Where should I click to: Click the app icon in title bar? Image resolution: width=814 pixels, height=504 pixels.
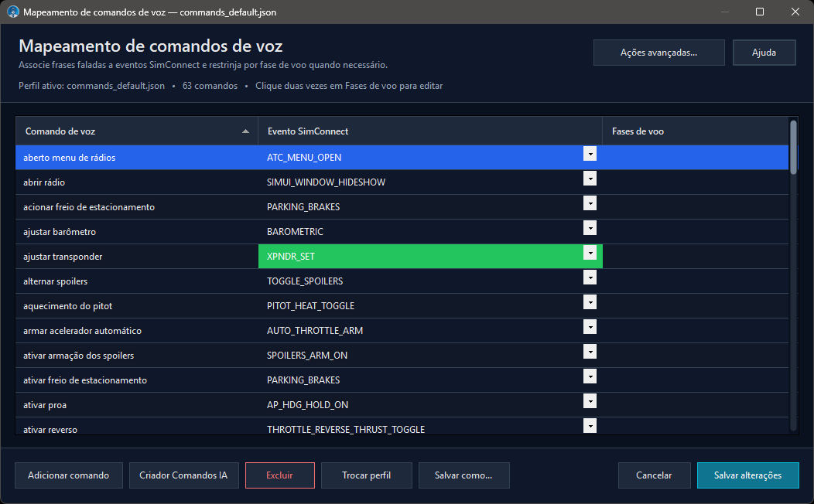tap(13, 12)
